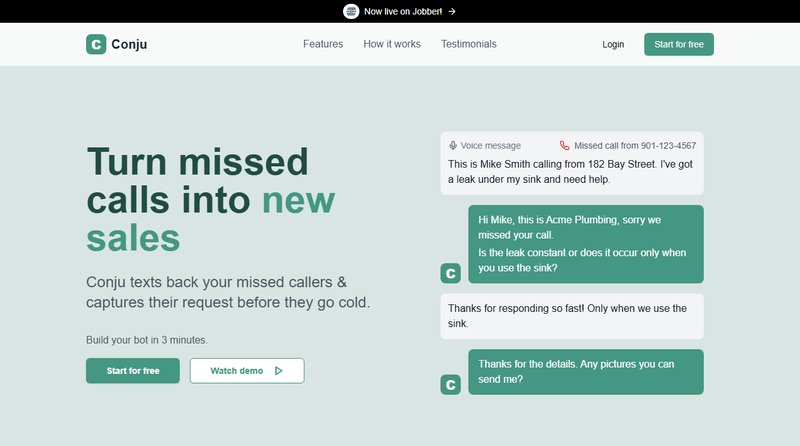Click the arrow in the announcement banner

click(452, 11)
